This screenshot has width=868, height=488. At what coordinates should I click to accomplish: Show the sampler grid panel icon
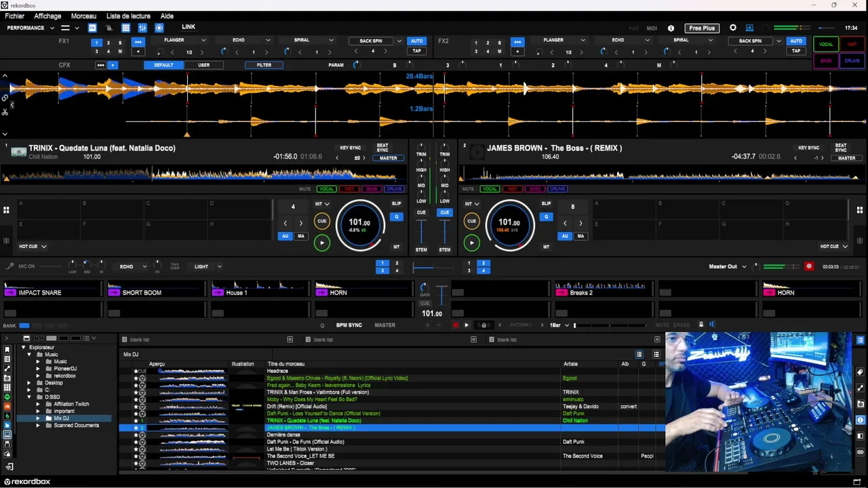(125, 28)
